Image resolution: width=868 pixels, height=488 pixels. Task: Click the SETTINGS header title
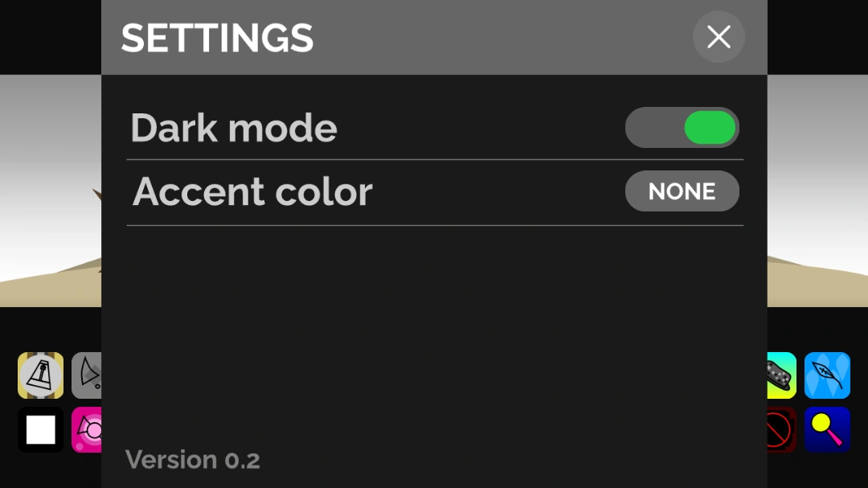point(217,38)
